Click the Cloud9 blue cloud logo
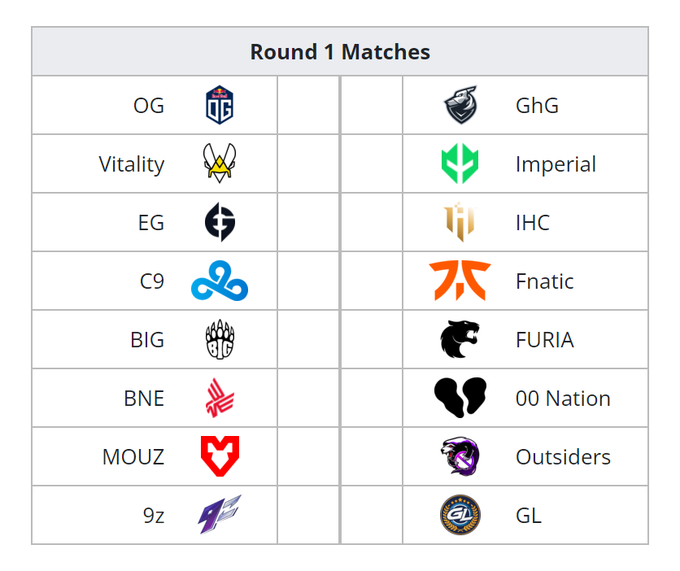Screen dimensions: 680x571 219,281
